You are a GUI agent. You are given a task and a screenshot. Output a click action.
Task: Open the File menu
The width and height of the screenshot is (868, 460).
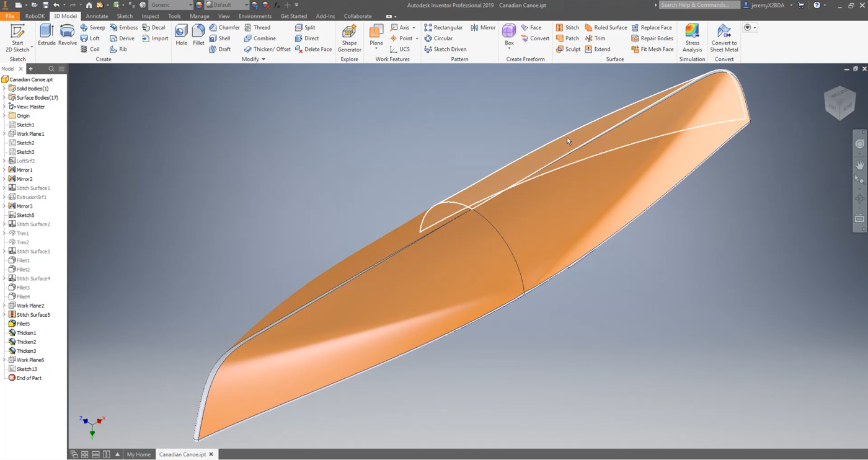coord(9,16)
